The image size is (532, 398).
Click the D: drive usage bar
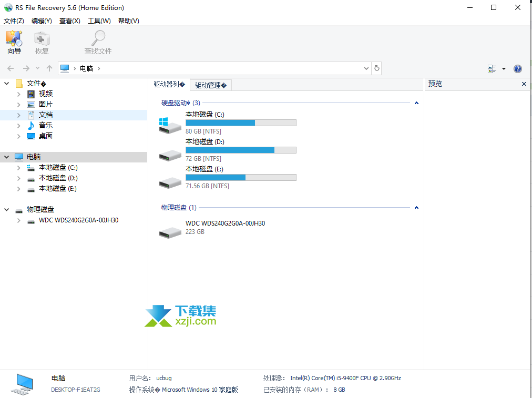pyautogui.click(x=241, y=150)
